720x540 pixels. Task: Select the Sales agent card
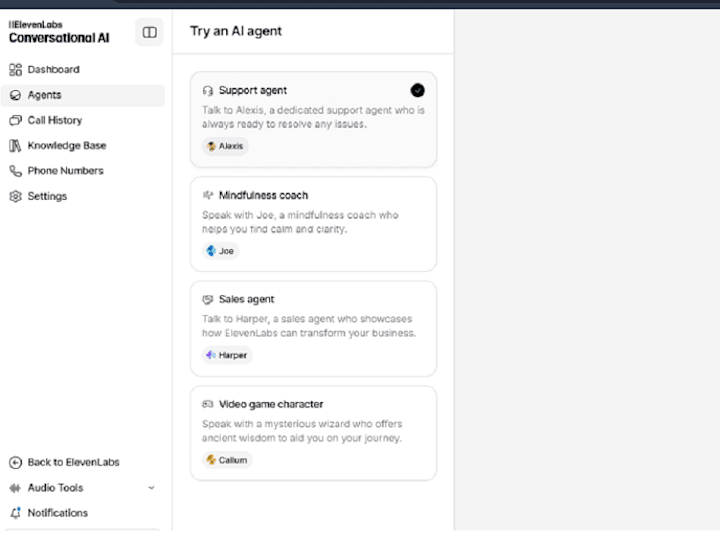pyautogui.click(x=313, y=329)
